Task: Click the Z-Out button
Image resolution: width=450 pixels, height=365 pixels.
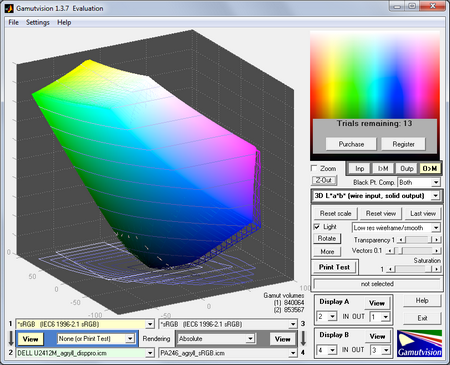Action: click(x=324, y=180)
